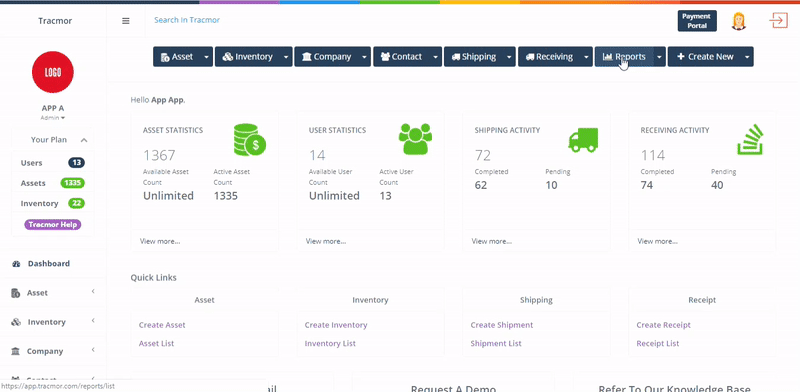View more under Shipping Activity
The width and height of the screenshot is (800, 392).
492,241
